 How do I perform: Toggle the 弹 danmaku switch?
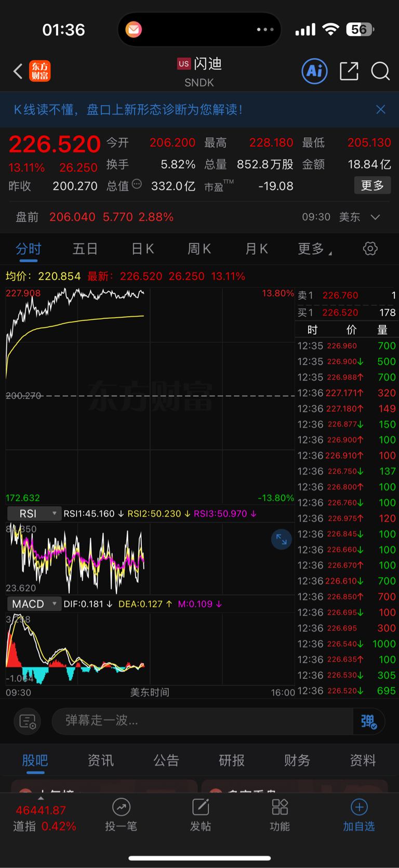point(368,721)
